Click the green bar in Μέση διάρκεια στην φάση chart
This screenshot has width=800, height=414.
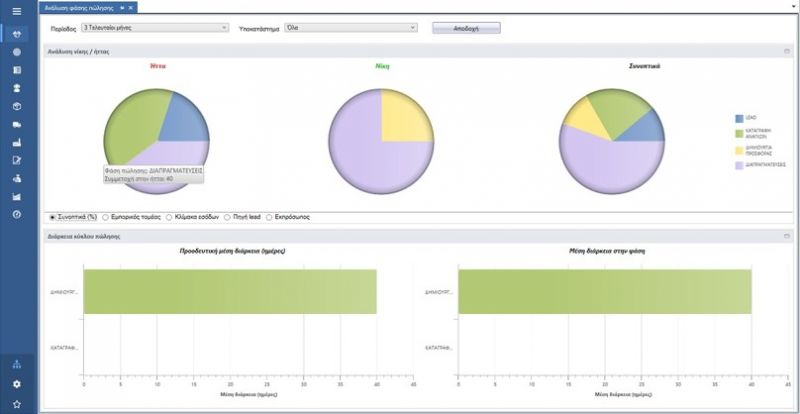coord(605,291)
